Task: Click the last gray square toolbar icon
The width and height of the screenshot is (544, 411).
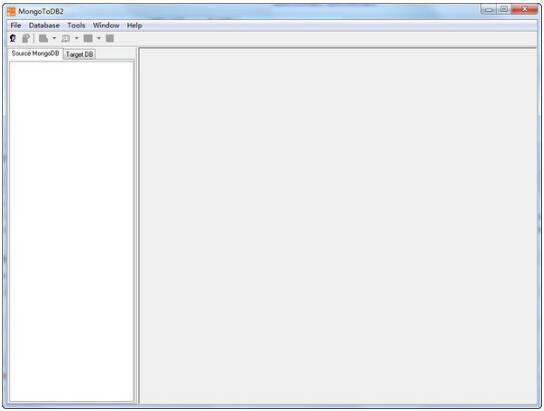Action: 110,38
